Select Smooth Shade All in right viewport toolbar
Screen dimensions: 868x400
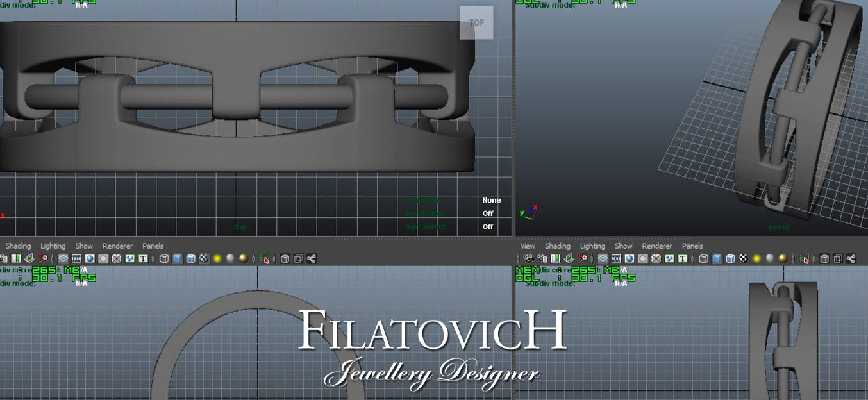(x=717, y=258)
